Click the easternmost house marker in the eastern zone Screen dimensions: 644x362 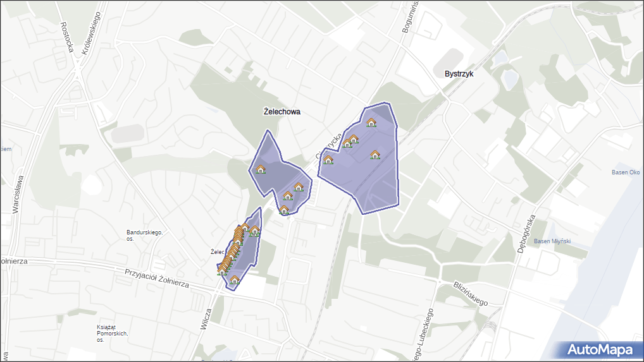click(x=375, y=155)
